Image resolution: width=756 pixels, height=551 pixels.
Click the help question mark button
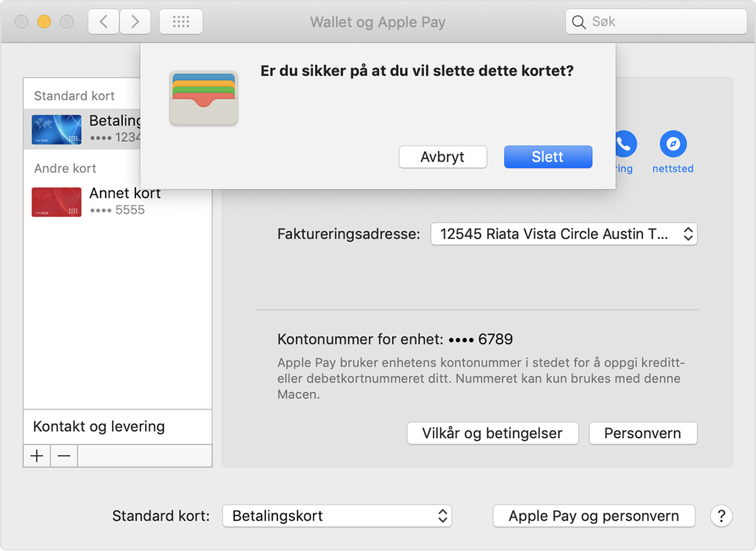(721, 516)
